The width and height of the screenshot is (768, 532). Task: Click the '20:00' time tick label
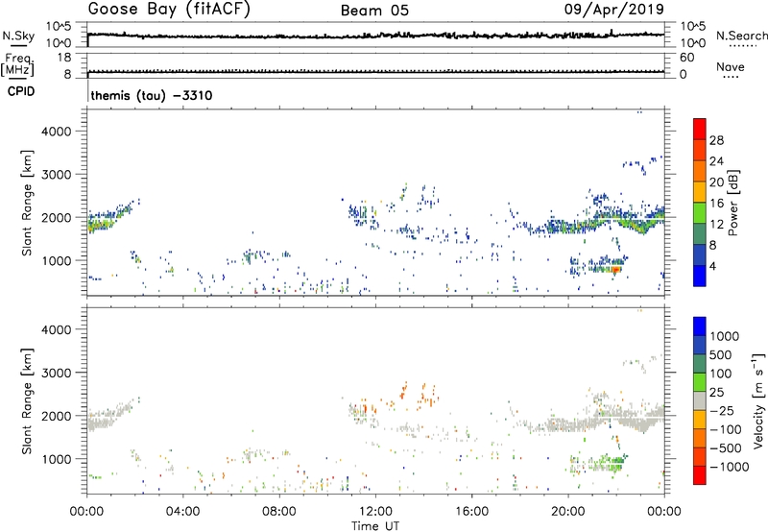click(x=568, y=512)
